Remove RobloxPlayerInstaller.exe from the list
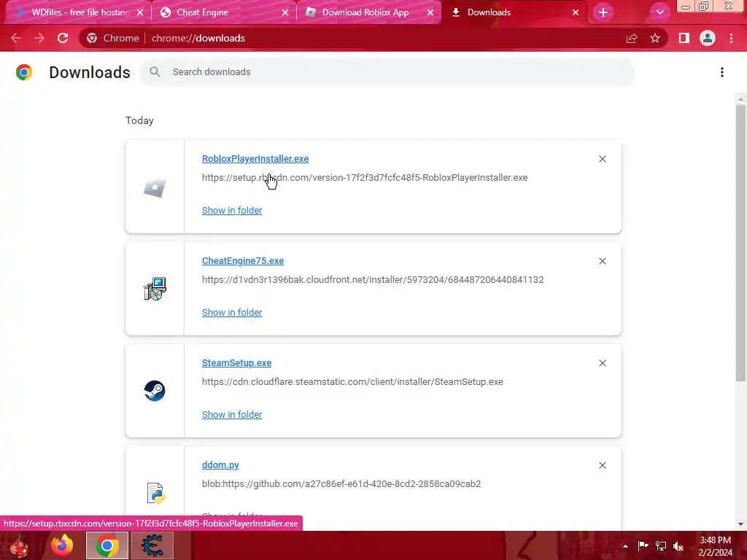This screenshot has width=747, height=560. [602, 159]
